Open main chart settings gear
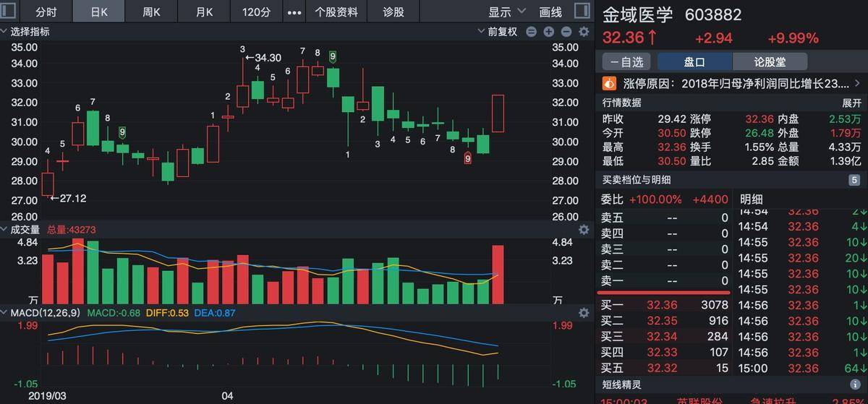The height and width of the screenshot is (404, 868). [x=584, y=32]
